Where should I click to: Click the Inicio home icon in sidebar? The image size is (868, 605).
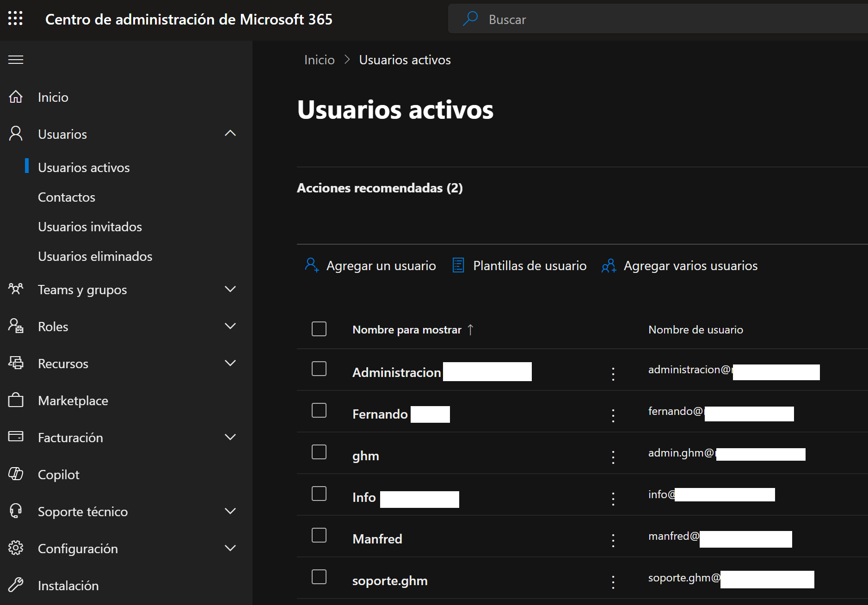click(x=16, y=97)
